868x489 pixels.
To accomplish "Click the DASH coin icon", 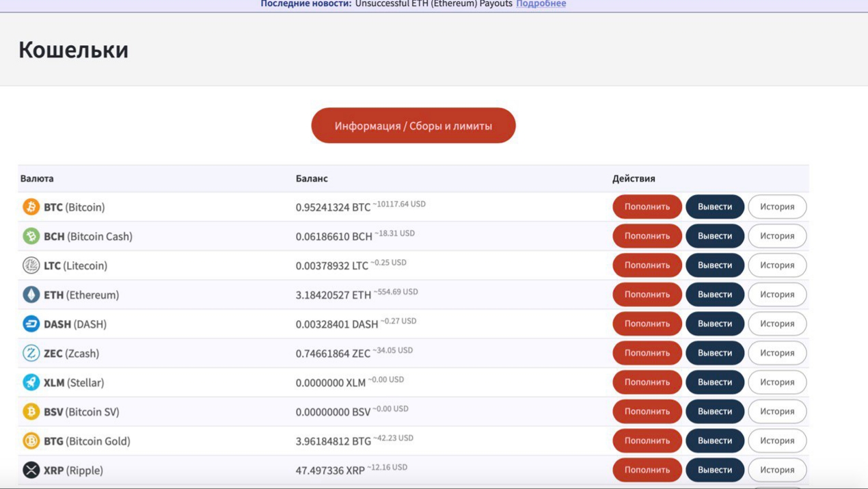I will [x=31, y=324].
